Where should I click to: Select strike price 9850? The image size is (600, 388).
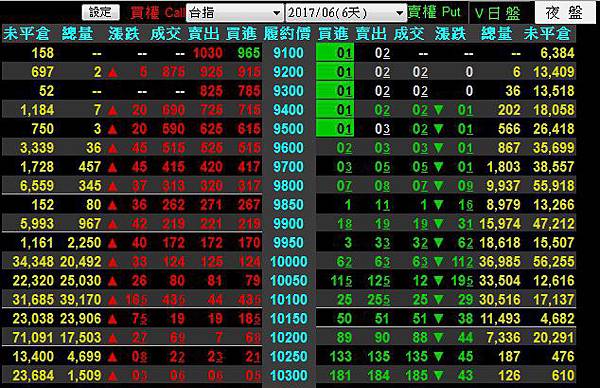289,205
